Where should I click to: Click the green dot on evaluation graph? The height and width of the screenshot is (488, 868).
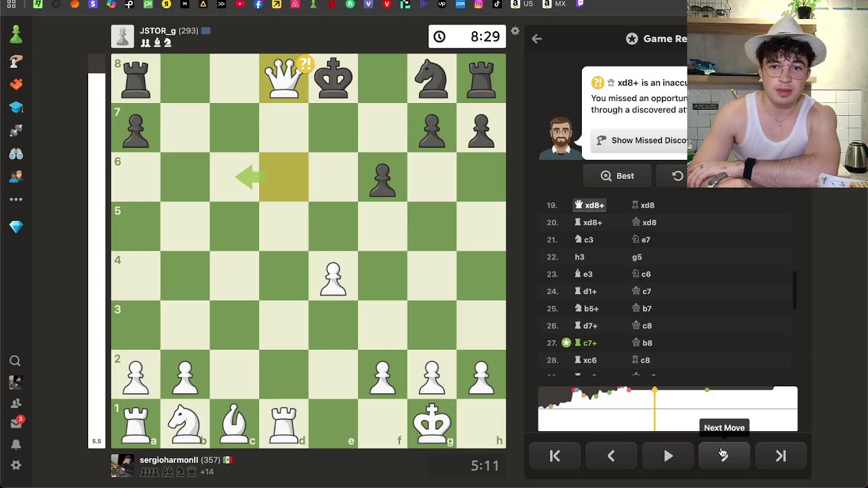tap(707, 390)
